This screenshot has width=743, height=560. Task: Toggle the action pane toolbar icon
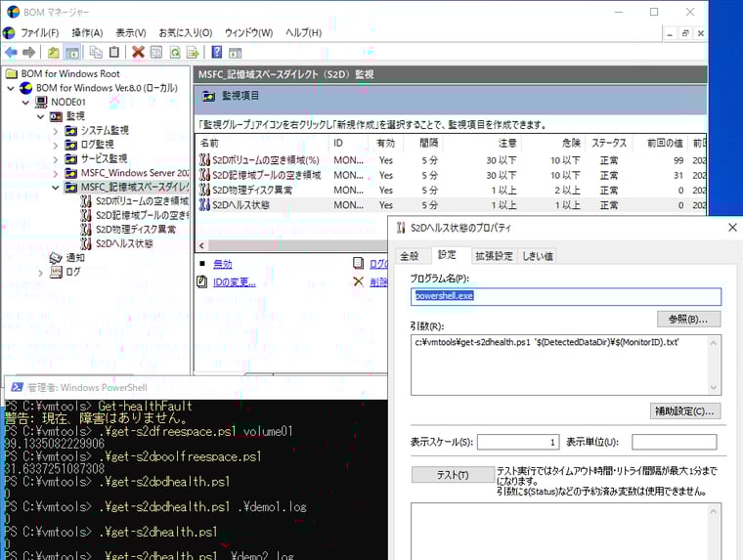(235, 52)
